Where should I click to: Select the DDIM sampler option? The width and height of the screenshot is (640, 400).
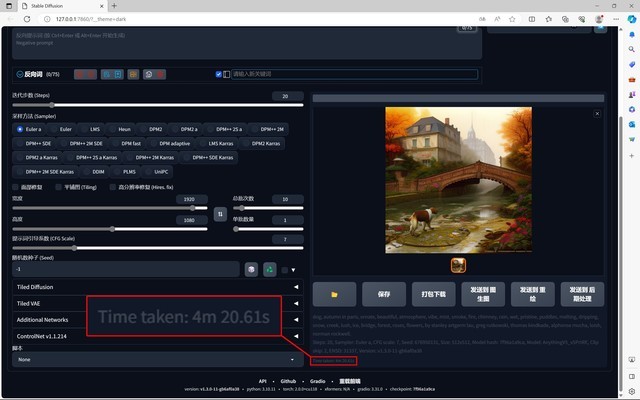coord(97,171)
